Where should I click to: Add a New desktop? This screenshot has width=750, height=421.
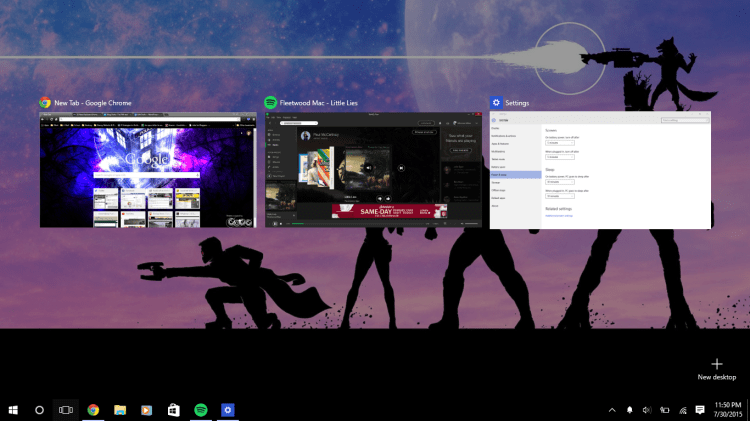717,369
